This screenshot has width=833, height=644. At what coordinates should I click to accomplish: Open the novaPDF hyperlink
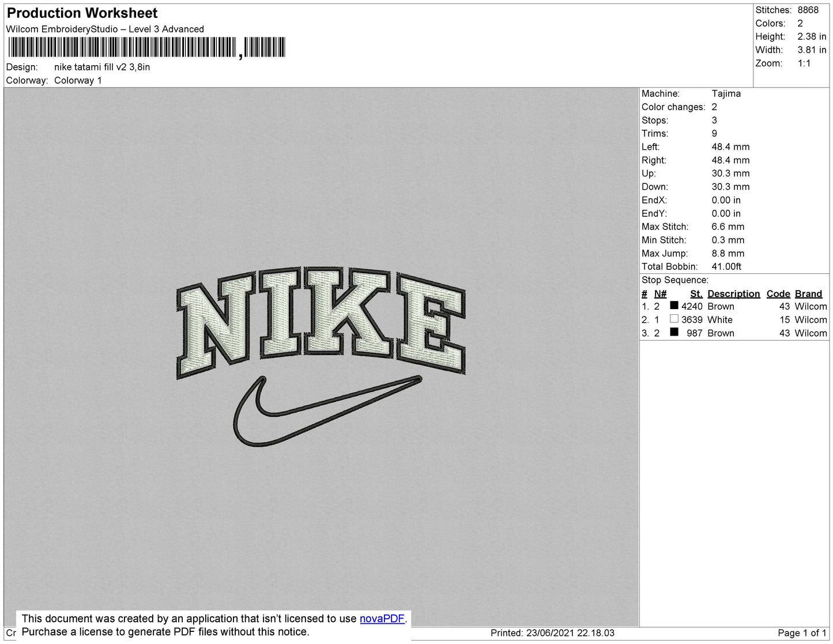tap(382, 619)
